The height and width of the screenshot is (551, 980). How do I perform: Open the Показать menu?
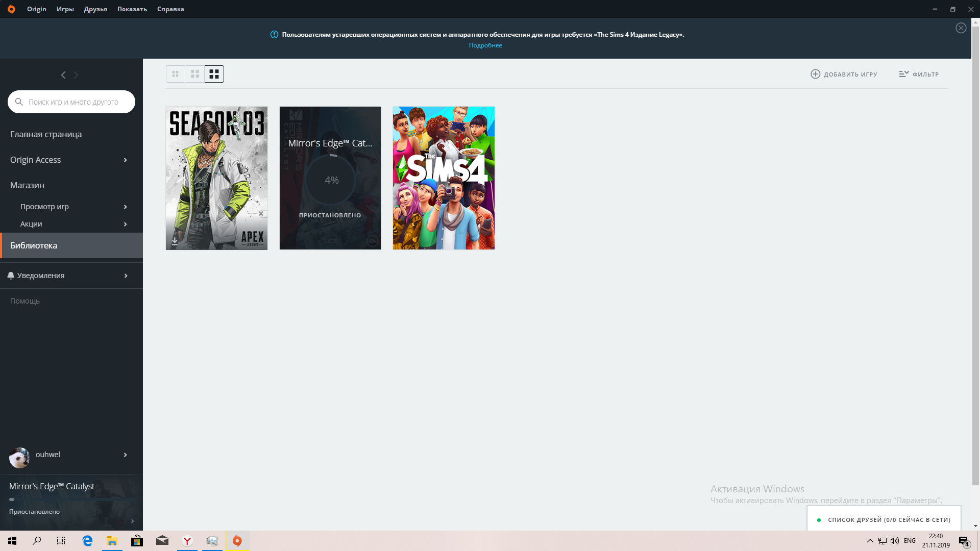[x=132, y=9]
